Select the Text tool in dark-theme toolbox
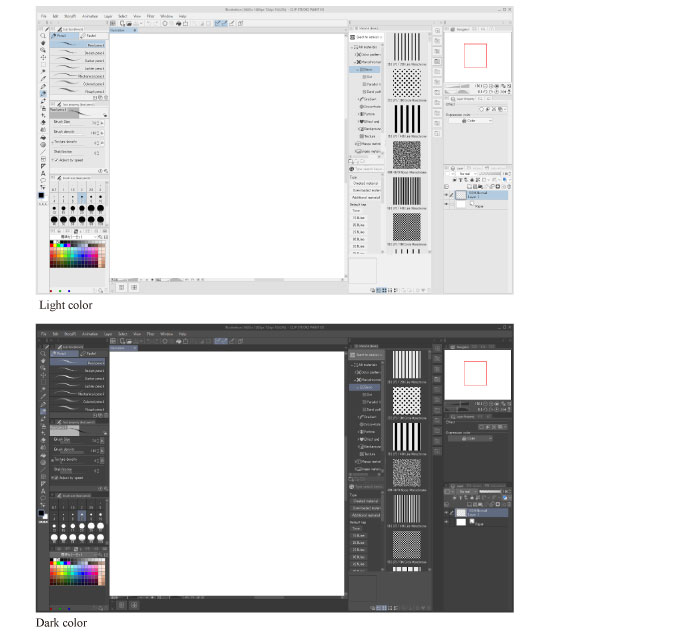 (x=43, y=491)
